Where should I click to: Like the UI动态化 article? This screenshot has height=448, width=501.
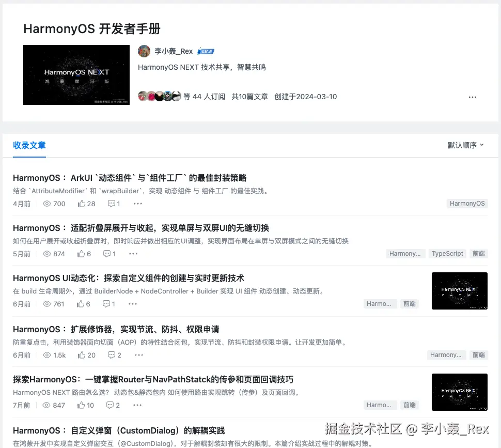click(x=83, y=304)
